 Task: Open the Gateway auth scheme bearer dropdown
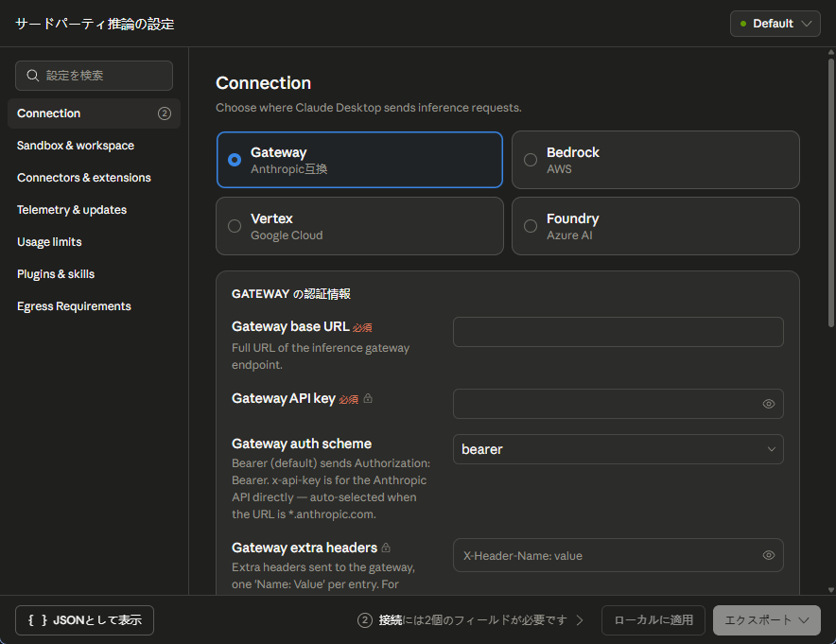pyautogui.click(x=618, y=449)
